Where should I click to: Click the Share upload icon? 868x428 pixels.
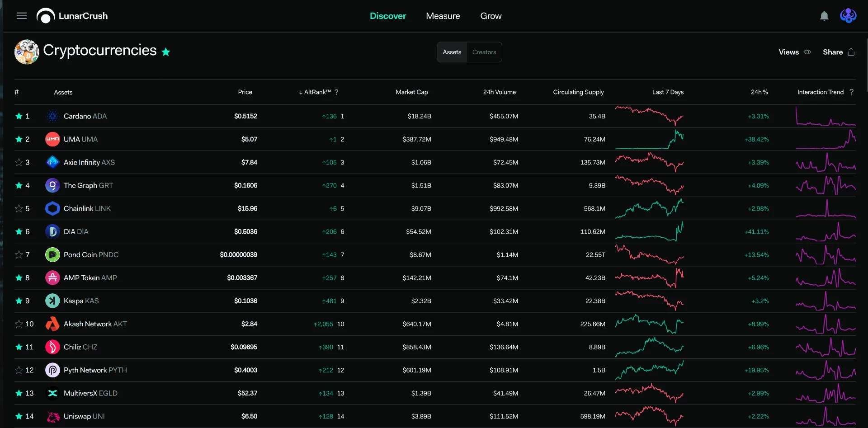[x=851, y=52]
